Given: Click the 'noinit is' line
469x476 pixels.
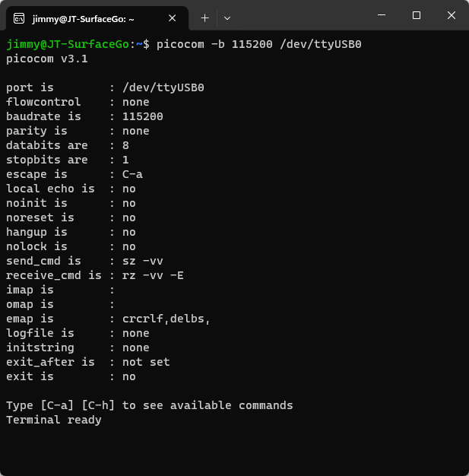Looking at the screenshot, I should 71,203.
